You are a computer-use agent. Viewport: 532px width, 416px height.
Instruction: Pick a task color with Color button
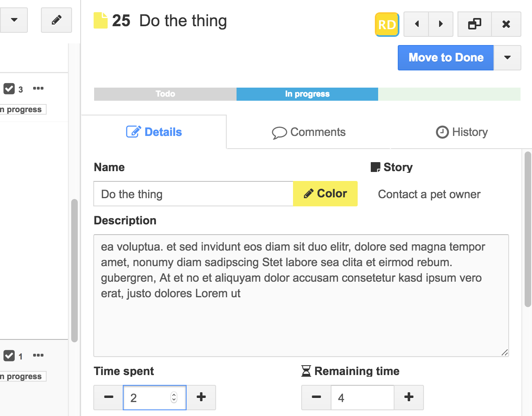tap(325, 194)
